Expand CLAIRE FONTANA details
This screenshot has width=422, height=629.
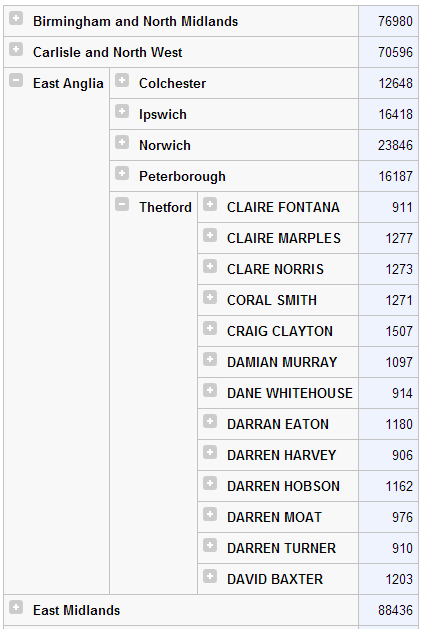pyautogui.click(x=210, y=204)
